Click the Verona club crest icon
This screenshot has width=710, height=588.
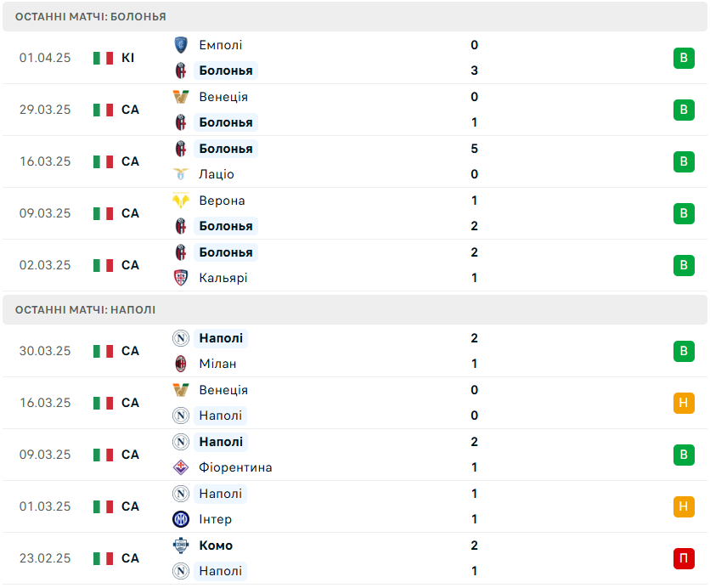coord(180,201)
